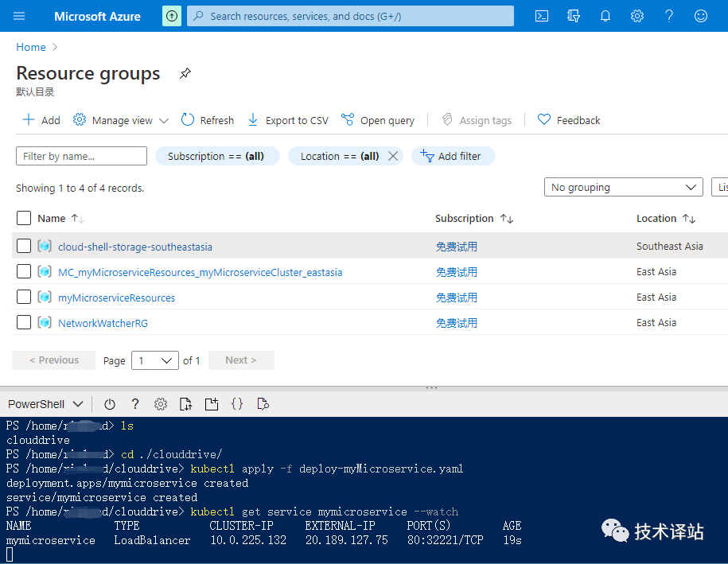728x564 pixels.
Task: Open the Location == (all) filter
Action: coord(340,156)
